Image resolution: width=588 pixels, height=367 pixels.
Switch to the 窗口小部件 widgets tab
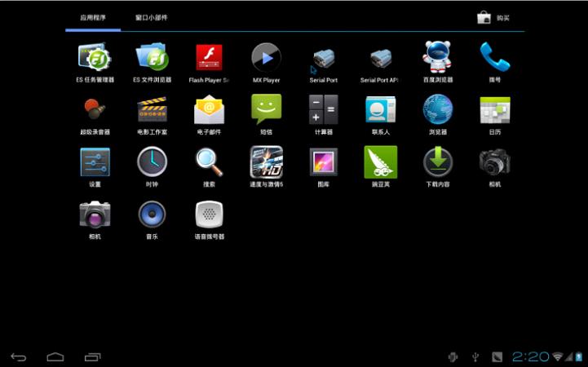[x=152, y=18]
